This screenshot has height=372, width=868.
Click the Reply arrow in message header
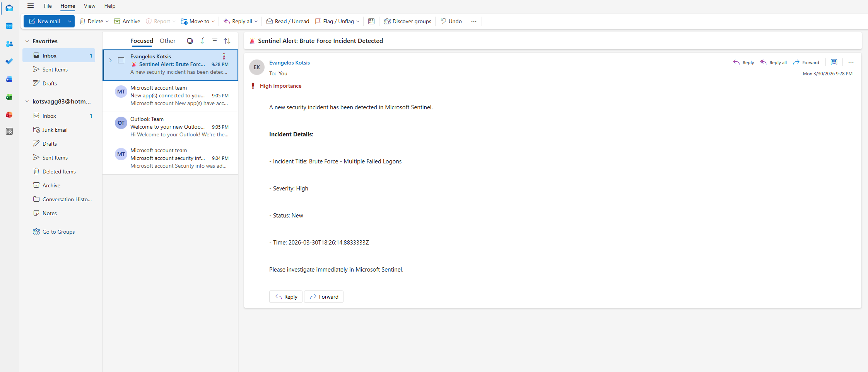click(x=743, y=63)
